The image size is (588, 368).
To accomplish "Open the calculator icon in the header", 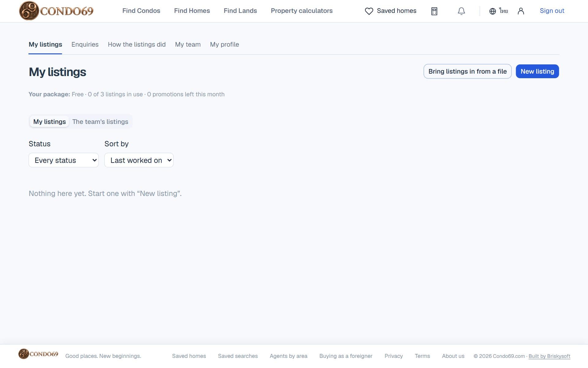I will (434, 11).
